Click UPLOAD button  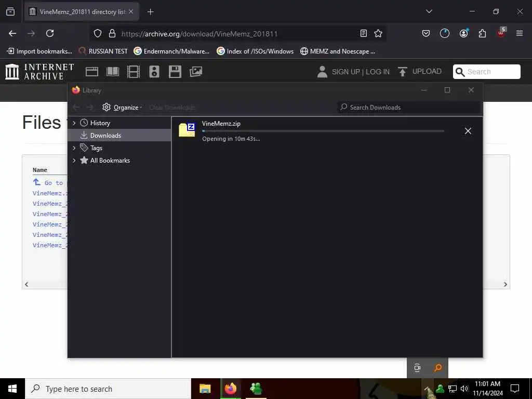click(x=420, y=71)
